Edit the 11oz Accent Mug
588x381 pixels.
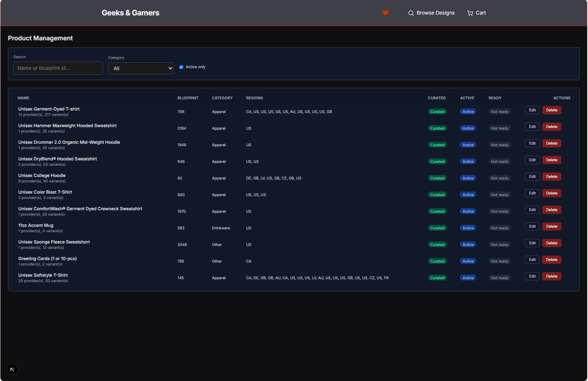532,226
